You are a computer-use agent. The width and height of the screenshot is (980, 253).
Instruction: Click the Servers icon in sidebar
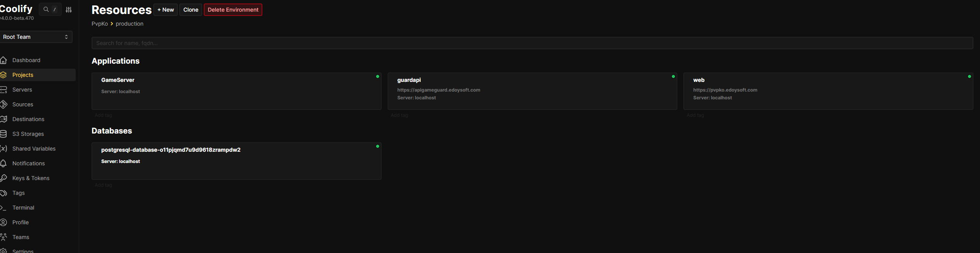[x=3, y=90]
